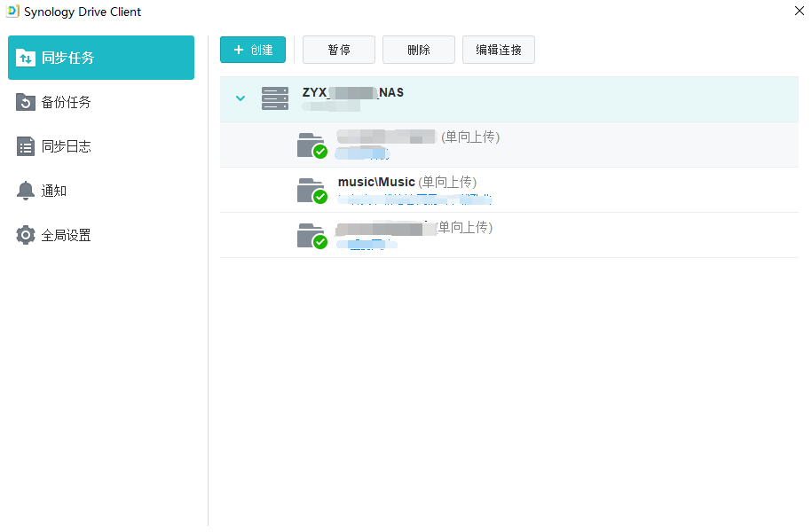Click the global settings gear icon

click(x=26, y=236)
